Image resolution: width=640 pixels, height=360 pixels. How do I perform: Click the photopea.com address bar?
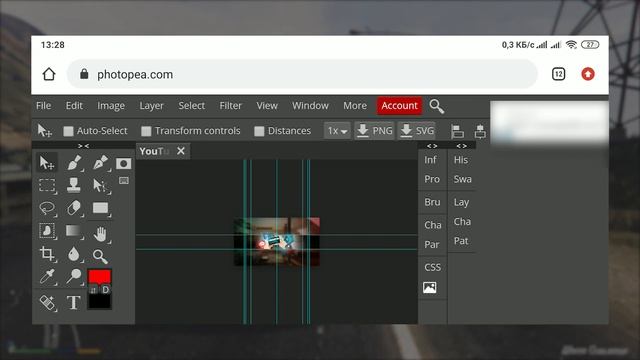click(x=302, y=74)
